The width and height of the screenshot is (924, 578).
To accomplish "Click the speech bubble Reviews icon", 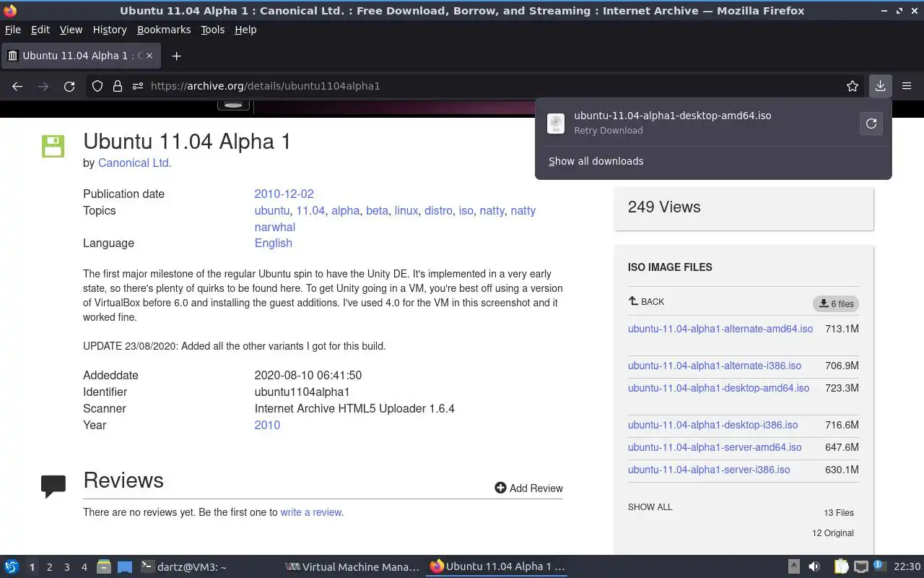I will tap(53, 486).
